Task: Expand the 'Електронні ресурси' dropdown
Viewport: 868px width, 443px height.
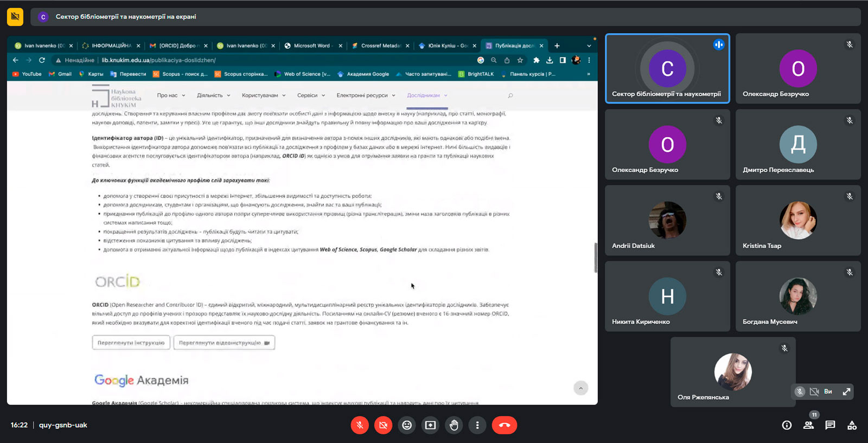Action: [366, 95]
